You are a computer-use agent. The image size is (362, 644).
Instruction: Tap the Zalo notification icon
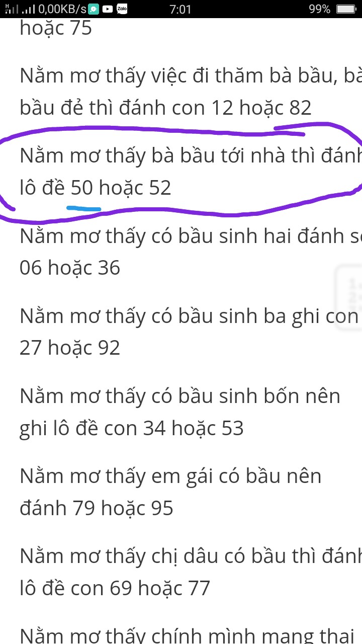(122, 9)
